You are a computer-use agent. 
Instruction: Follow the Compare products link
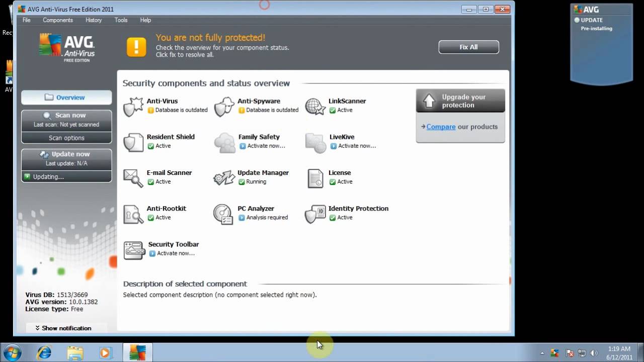pos(441,127)
